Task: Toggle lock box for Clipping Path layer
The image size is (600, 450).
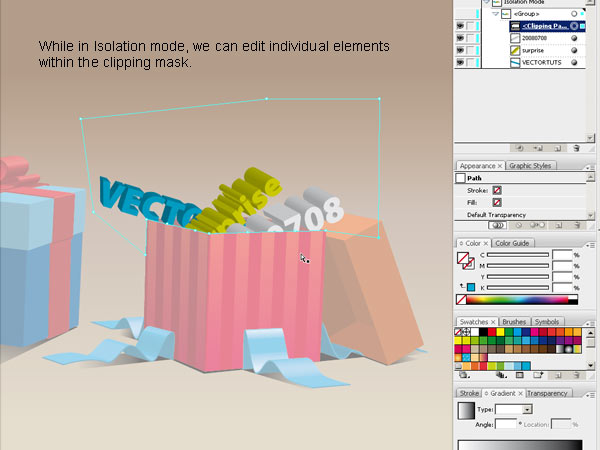Action: 470,26
